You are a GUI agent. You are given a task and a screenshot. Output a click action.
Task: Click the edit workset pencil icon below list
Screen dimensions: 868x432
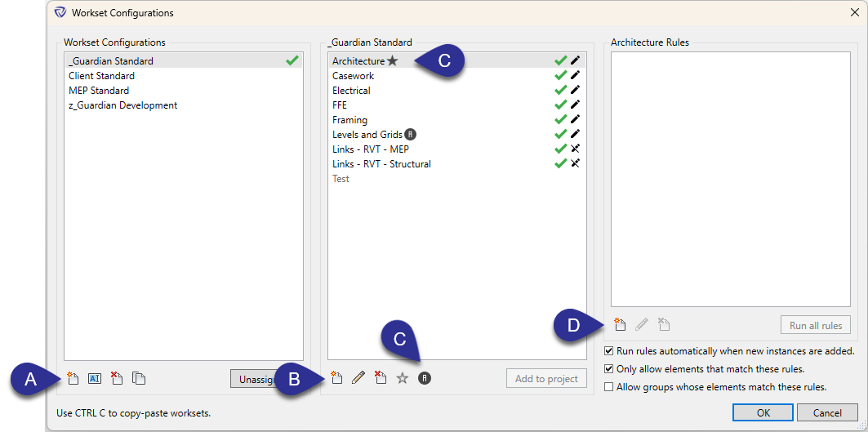click(358, 378)
